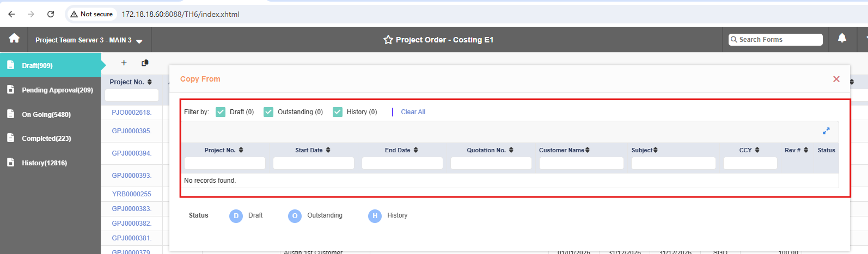Click the Copy From toolbar icon
Screen dimensions: 868x254
click(x=145, y=63)
